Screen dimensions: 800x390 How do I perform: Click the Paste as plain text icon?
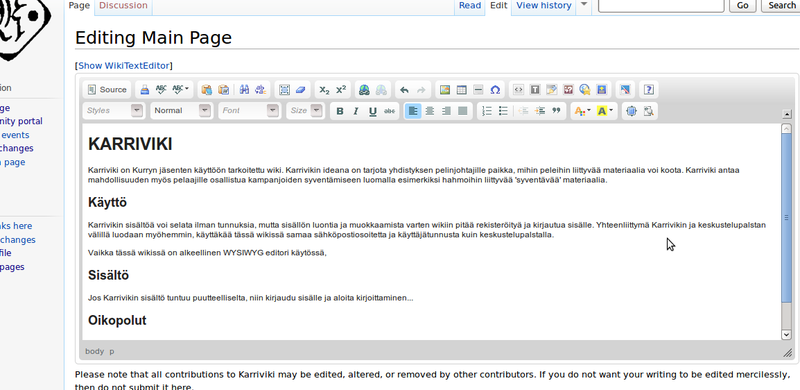click(206, 90)
